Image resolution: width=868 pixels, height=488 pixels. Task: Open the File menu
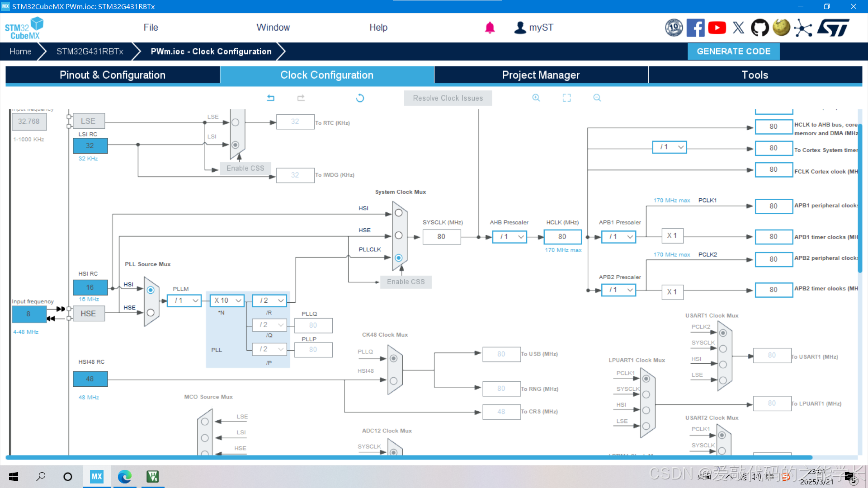(x=151, y=28)
